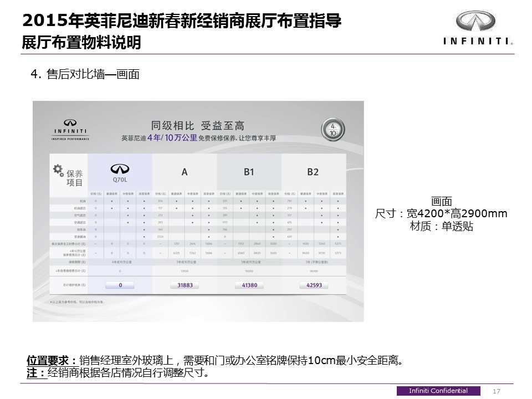Click the Infiniti emblem above Q70L
Viewport: 532px width, 399px height.
[x=120, y=169]
